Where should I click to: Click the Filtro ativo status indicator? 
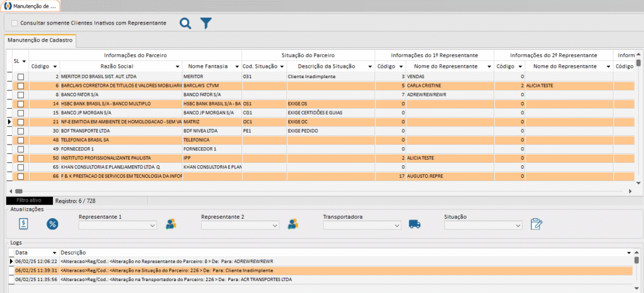29,201
